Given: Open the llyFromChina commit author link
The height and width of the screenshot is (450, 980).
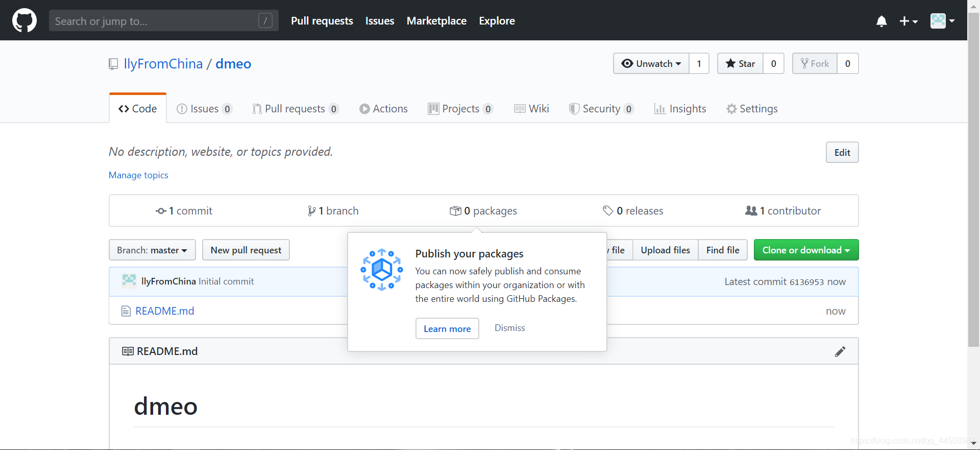Looking at the screenshot, I should click(x=168, y=281).
